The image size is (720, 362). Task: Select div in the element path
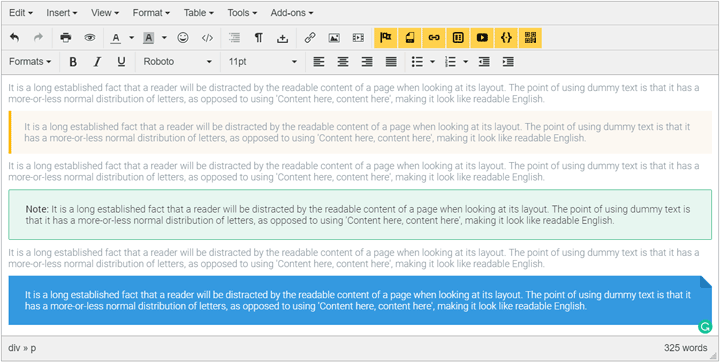14,348
